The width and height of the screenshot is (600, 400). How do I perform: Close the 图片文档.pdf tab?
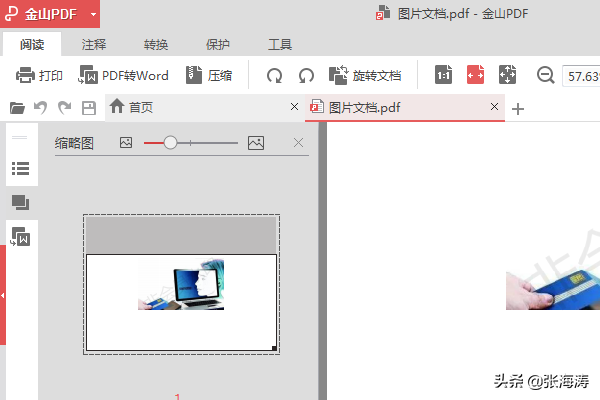click(x=494, y=106)
